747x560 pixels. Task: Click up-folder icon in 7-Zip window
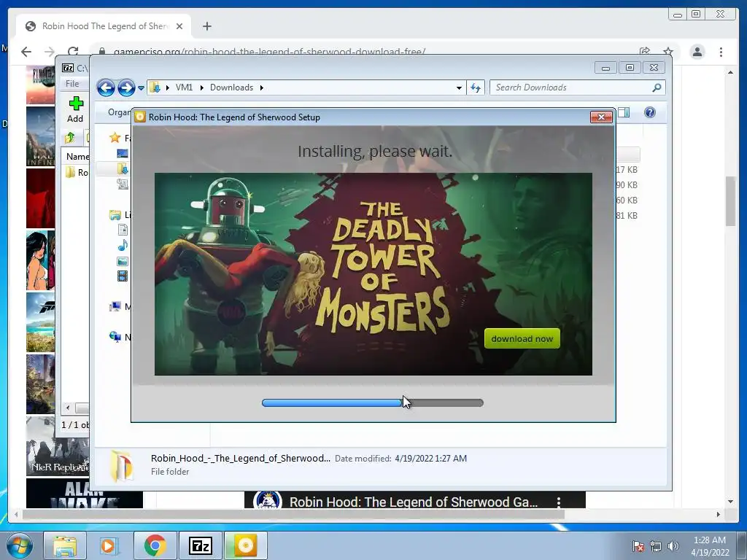[x=70, y=138]
